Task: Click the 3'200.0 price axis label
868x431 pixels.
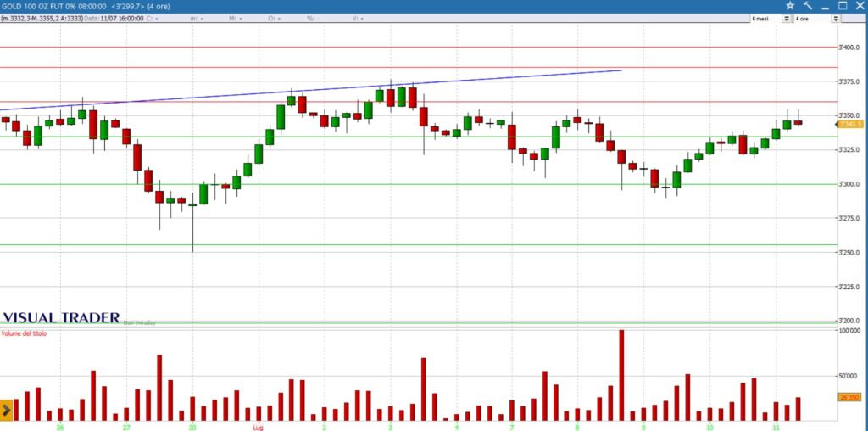Action: pos(849,321)
